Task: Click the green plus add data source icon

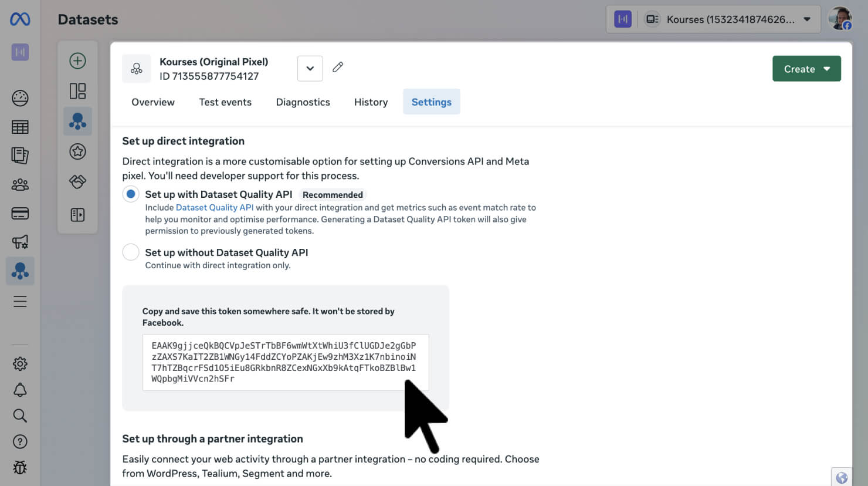Action: point(77,61)
